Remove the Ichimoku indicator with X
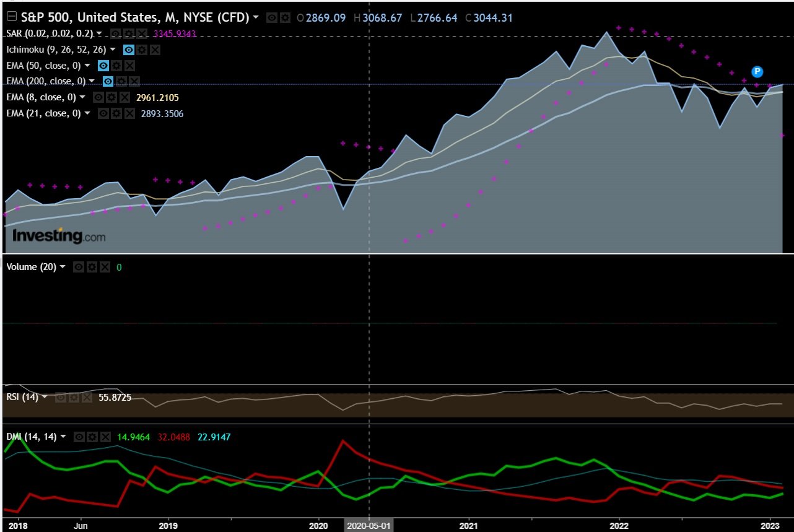Screen dimensions: 794x532 coord(155,50)
